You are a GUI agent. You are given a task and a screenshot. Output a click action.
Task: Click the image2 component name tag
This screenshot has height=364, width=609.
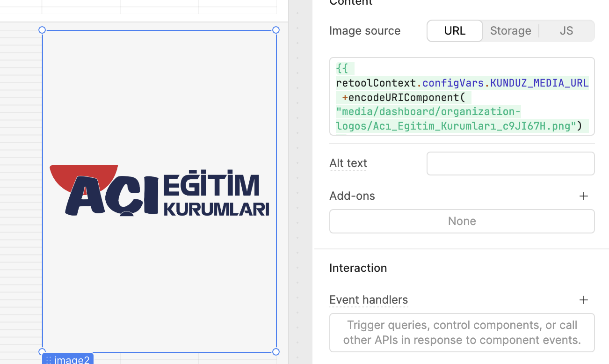(68, 359)
